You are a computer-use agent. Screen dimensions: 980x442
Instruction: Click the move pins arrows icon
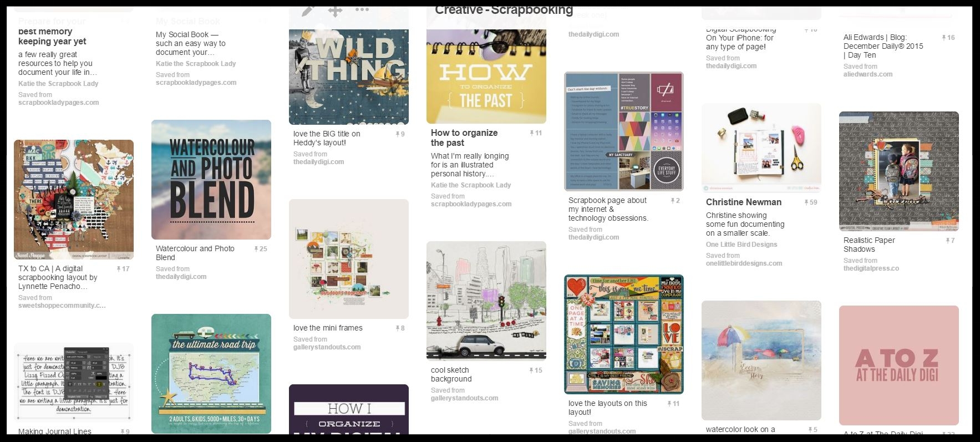335,10
